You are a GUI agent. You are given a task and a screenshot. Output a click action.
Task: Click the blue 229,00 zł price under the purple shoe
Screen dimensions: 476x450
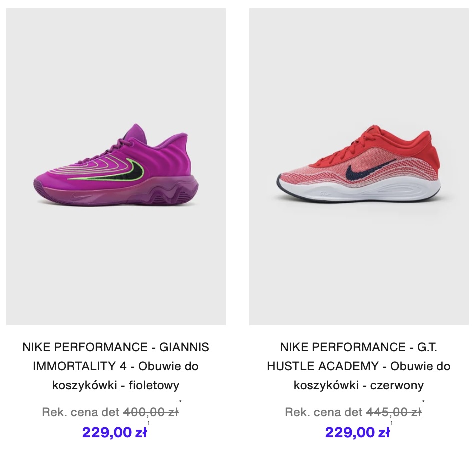click(115, 432)
